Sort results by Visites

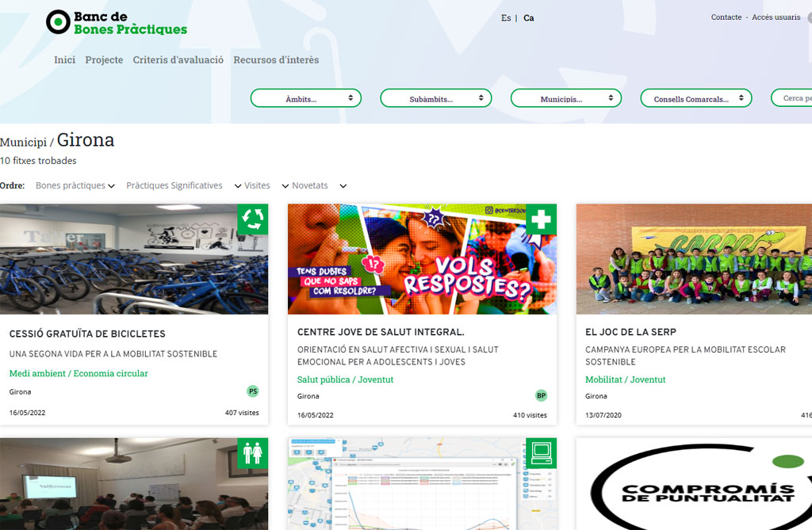click(x=257, y=185)
